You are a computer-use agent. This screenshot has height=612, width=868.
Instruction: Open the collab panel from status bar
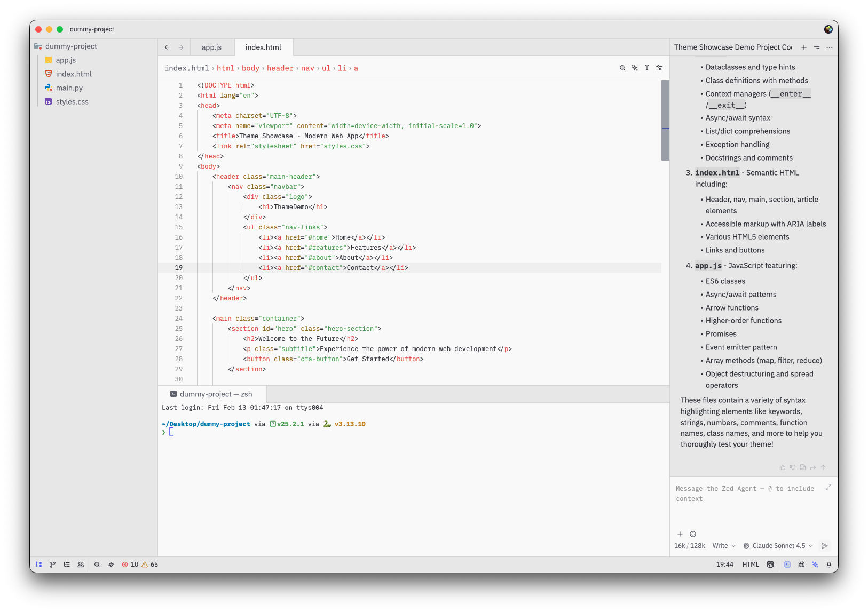pos(81,565)
